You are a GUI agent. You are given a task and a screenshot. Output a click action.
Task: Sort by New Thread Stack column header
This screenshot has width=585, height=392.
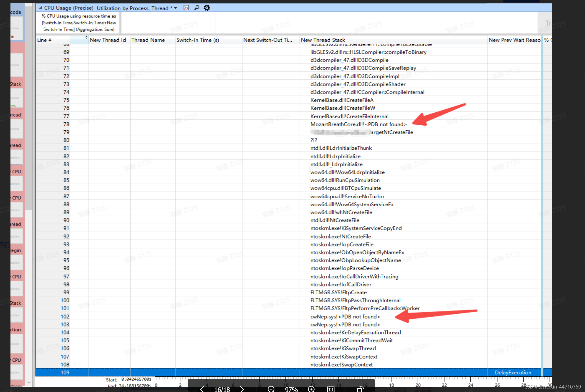point(323,40)
